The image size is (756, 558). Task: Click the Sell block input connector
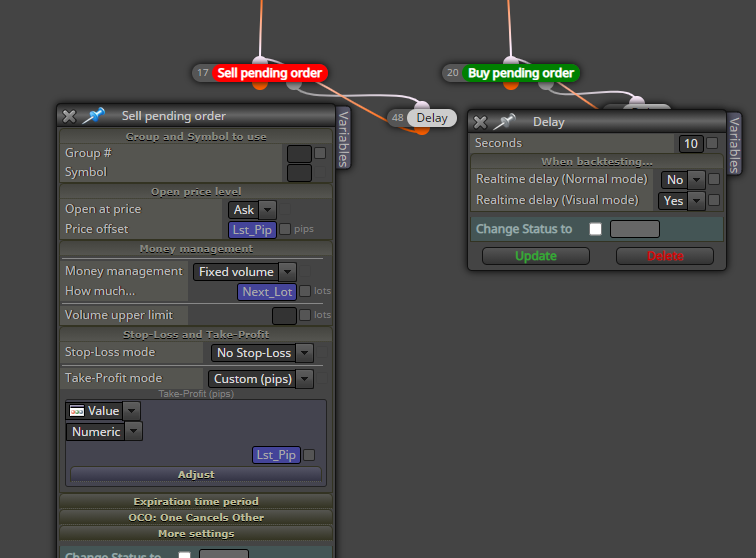click(260, 61)
